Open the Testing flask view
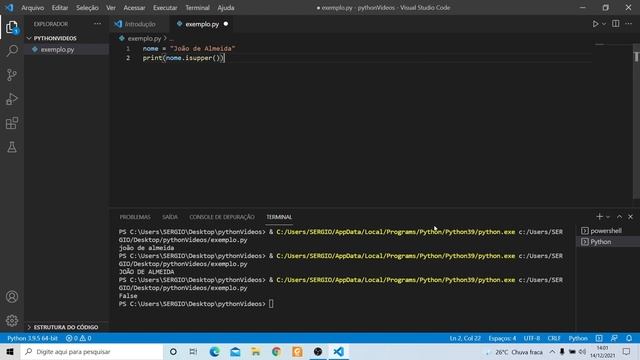Viewport: 640px width, 360px height. coord(12,147)
